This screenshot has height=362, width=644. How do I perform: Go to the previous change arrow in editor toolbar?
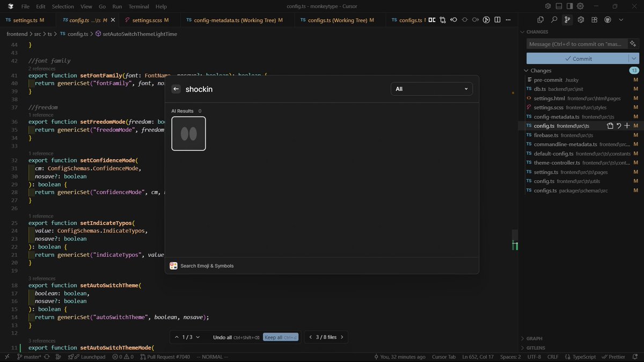pyautogui.click(x=453, y=20)
